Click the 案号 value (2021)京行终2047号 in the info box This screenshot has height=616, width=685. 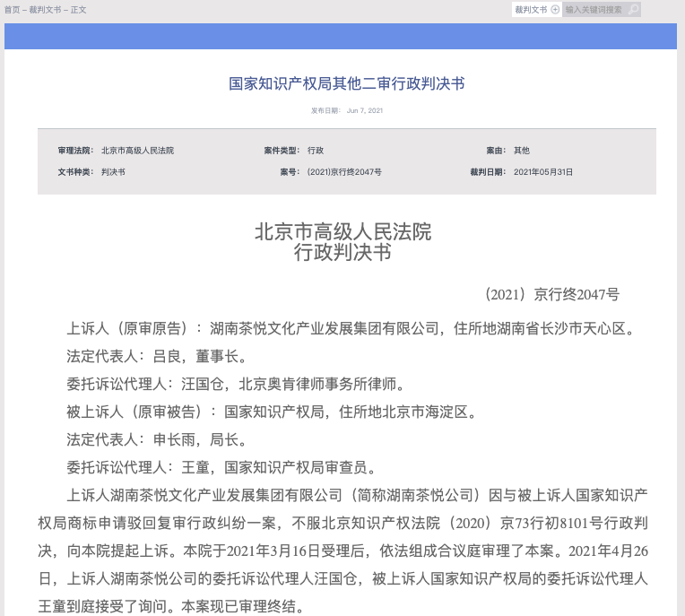(344, 171)
